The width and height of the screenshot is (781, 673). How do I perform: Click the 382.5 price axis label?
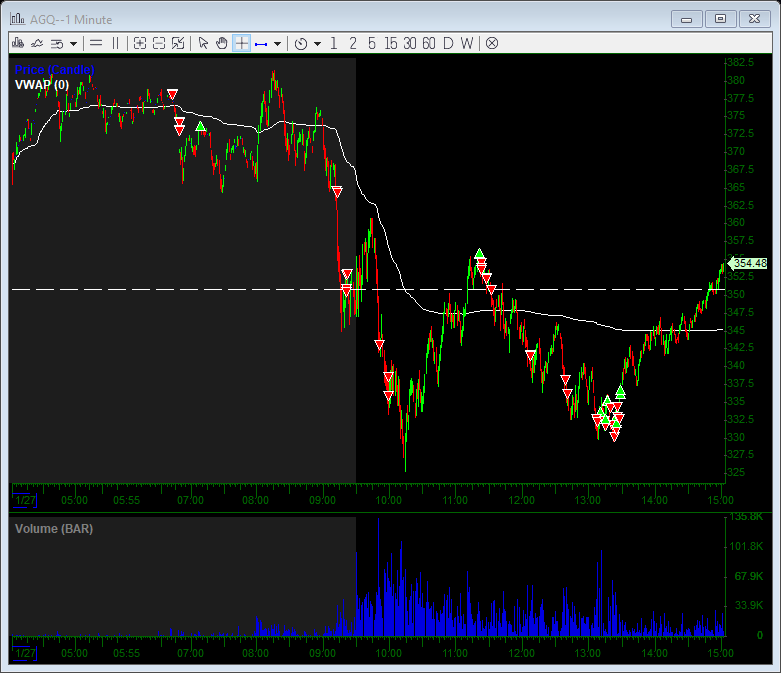coord(741,62)
